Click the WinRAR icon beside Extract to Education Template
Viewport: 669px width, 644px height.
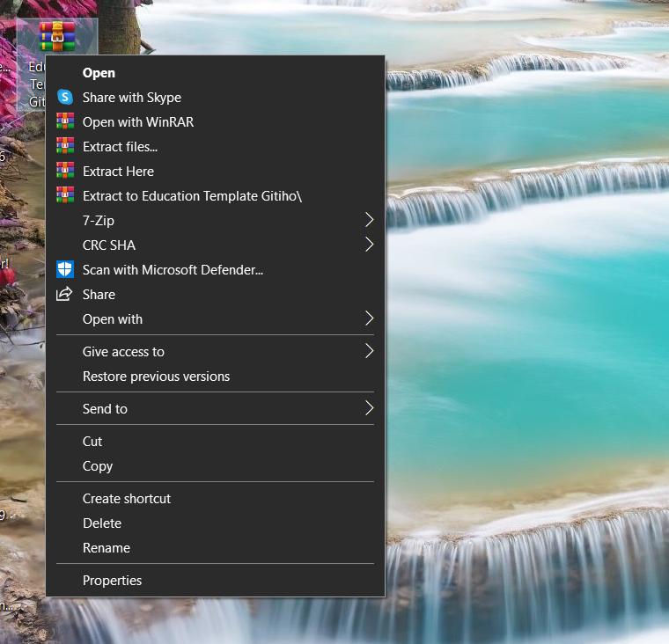(65, 195)
